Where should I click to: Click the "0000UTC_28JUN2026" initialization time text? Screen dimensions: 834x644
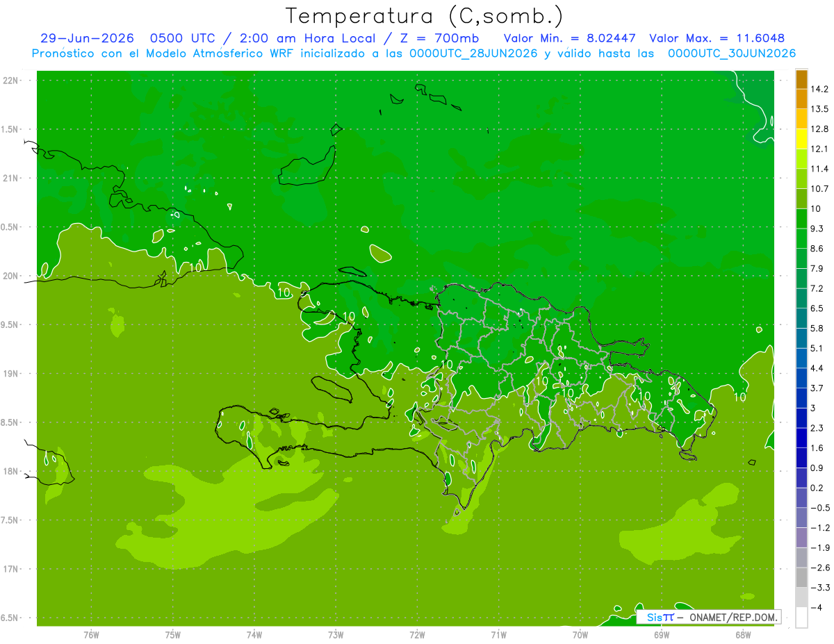coord(473,53)
